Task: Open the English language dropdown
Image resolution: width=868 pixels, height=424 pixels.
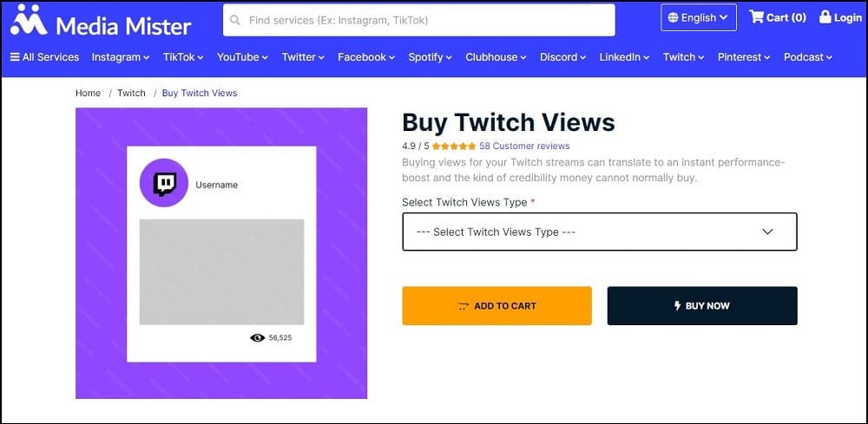Action: (698, 17)
